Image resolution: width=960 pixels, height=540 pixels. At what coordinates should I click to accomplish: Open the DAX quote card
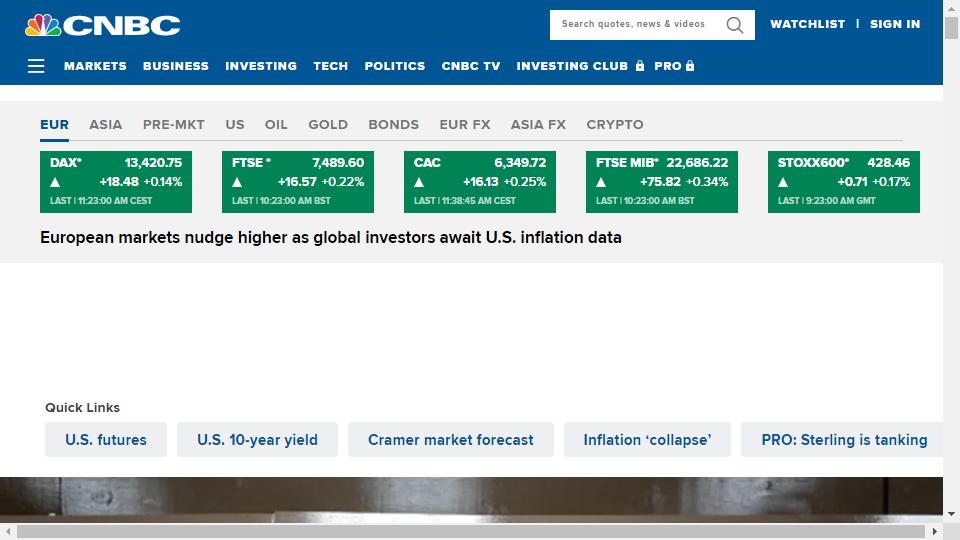pos(116,182)
